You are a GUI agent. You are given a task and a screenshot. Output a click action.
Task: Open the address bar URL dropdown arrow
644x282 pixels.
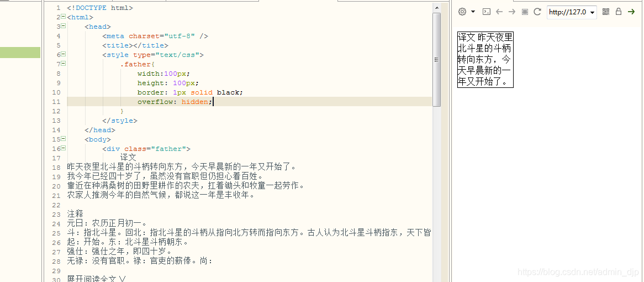(x=592, y=13)
